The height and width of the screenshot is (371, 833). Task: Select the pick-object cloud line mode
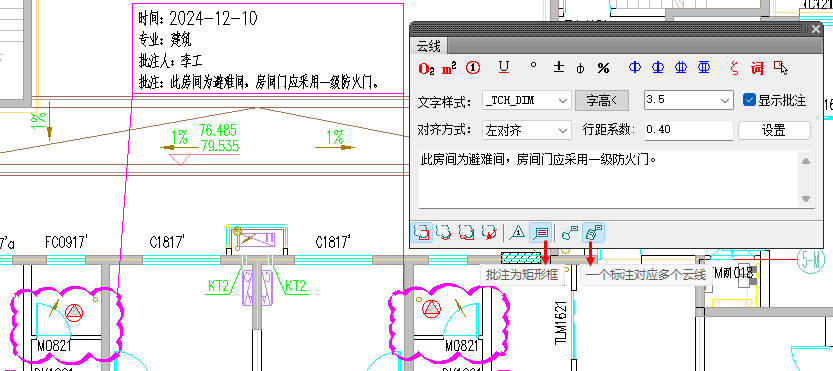[488, 233]
